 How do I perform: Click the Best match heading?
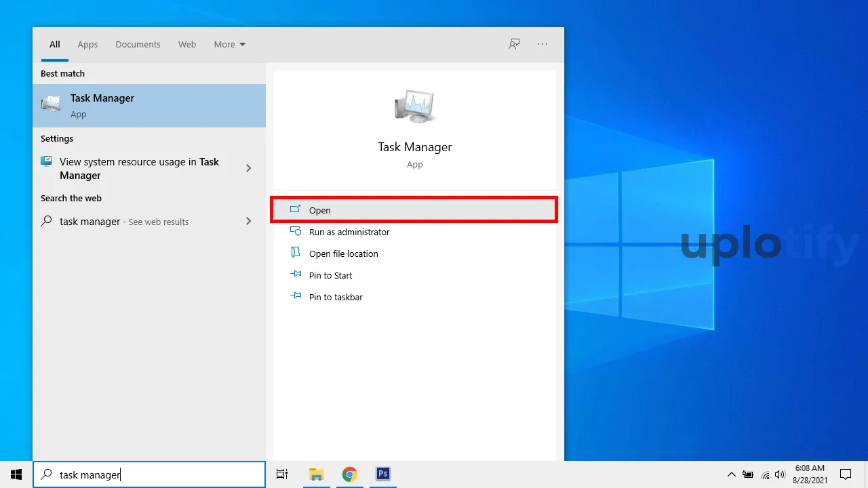point(62,73)
